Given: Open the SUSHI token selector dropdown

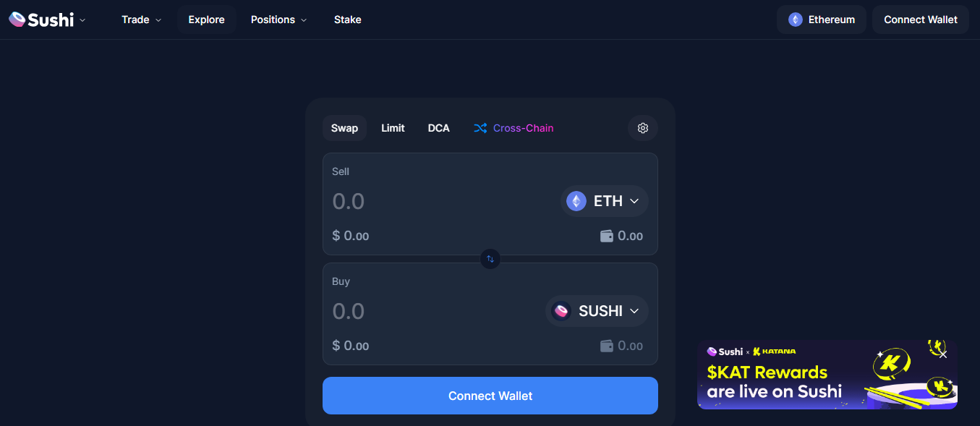Looking at the screenshot, I should (x=597, y=311).
